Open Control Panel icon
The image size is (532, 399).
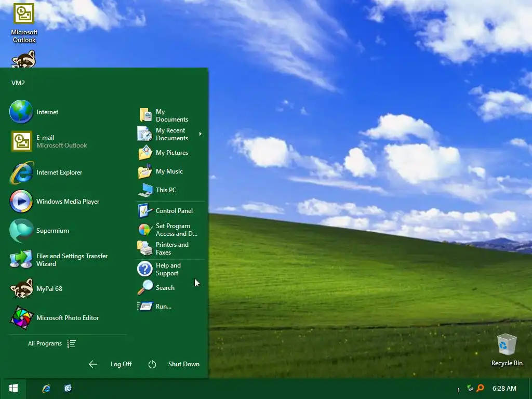[145, 211]
